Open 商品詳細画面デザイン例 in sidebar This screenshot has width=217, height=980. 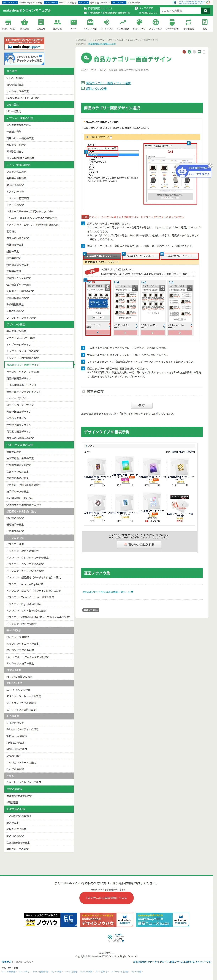(39, 385)
